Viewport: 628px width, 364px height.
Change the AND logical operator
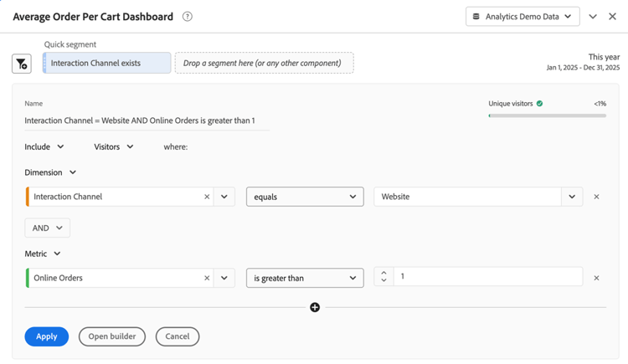(x=47, y=228)
